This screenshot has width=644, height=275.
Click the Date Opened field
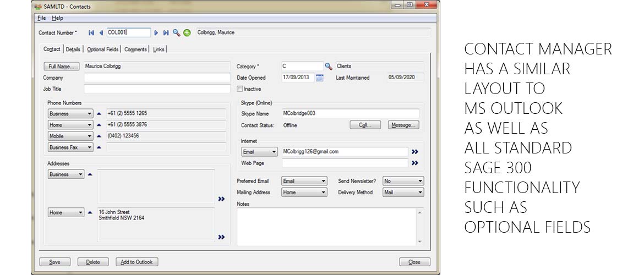[x=298, y=78]
